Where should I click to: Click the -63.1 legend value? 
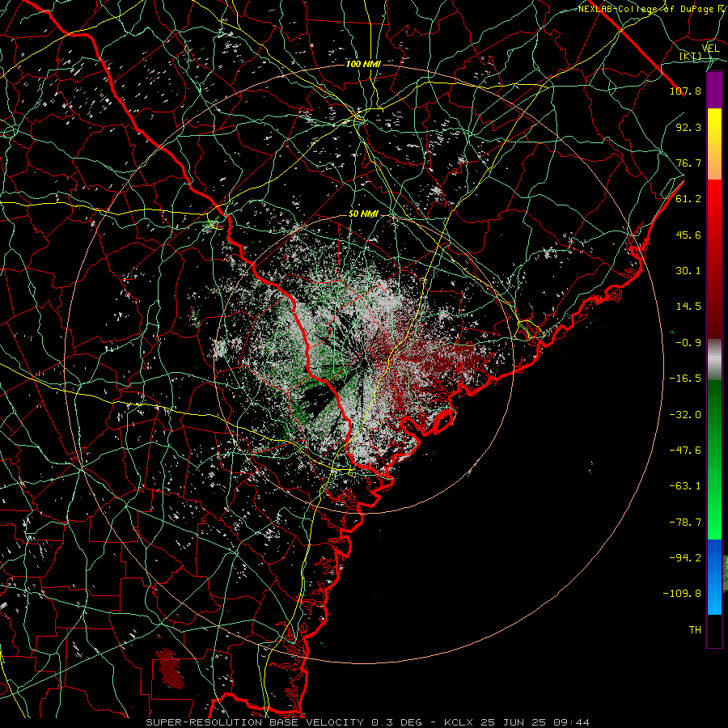[x=685, y=486]
